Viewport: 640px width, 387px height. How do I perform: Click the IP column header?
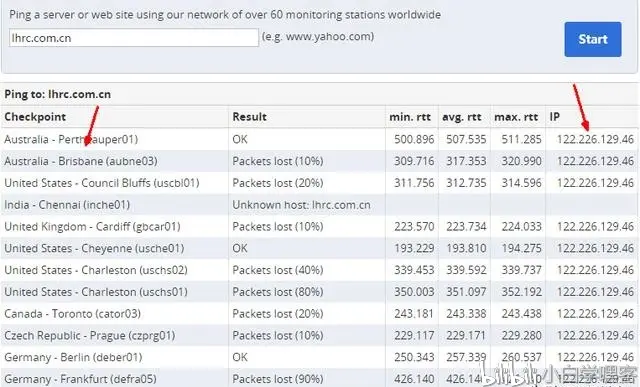tap(554, 117)
